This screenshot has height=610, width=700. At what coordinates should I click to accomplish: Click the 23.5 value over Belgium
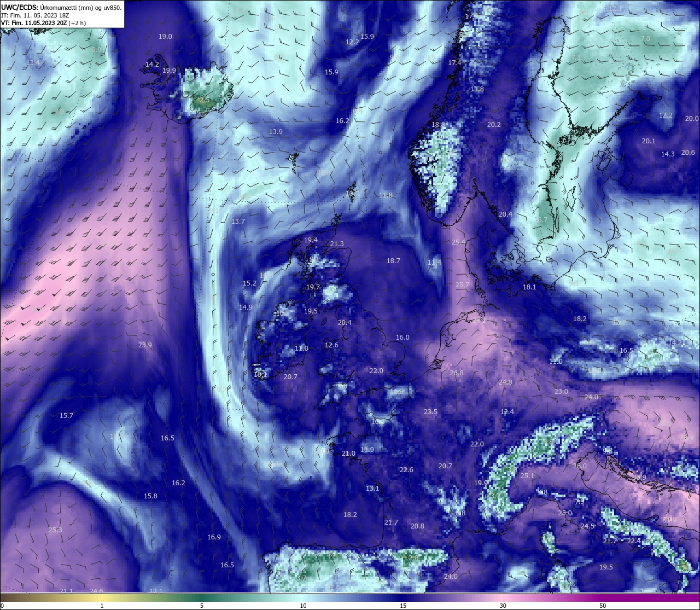[x=430, y=412]
